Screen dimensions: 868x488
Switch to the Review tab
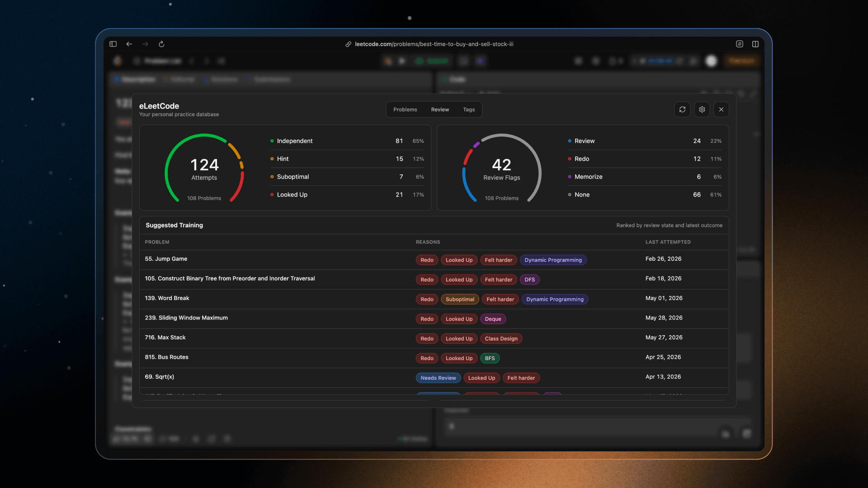(x=440, y=110)
